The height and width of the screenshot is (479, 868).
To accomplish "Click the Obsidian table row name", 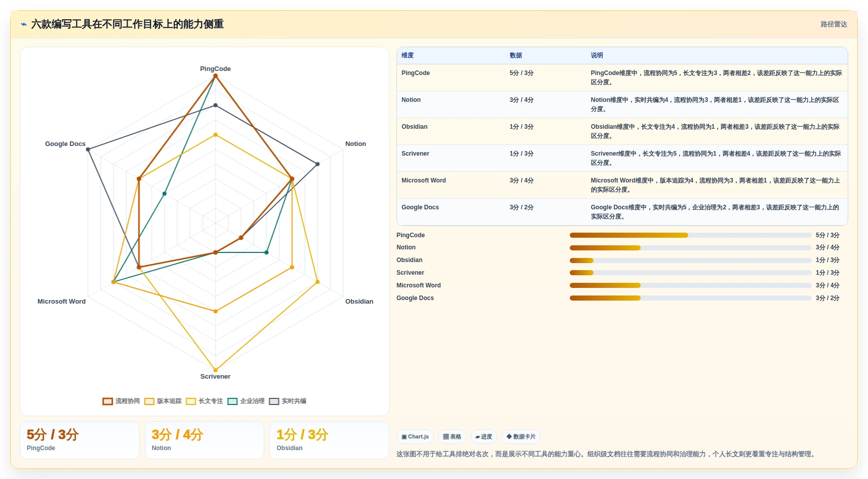I will coord(414,127).
